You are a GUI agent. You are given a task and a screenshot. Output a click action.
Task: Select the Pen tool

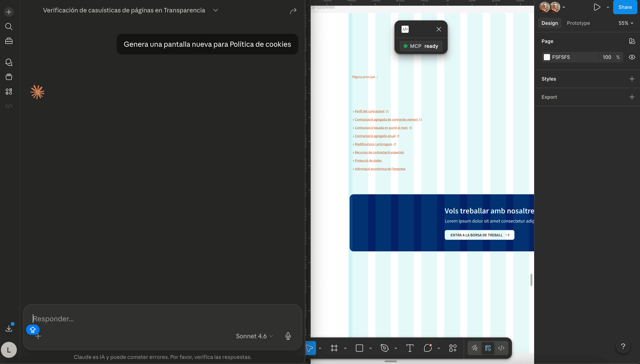point(384,348)
